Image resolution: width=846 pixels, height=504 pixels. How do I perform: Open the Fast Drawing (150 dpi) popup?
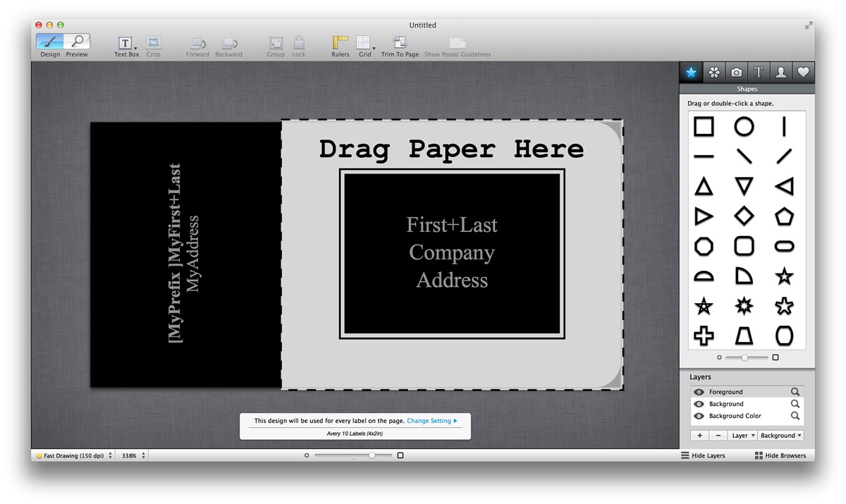pos(74,455)
